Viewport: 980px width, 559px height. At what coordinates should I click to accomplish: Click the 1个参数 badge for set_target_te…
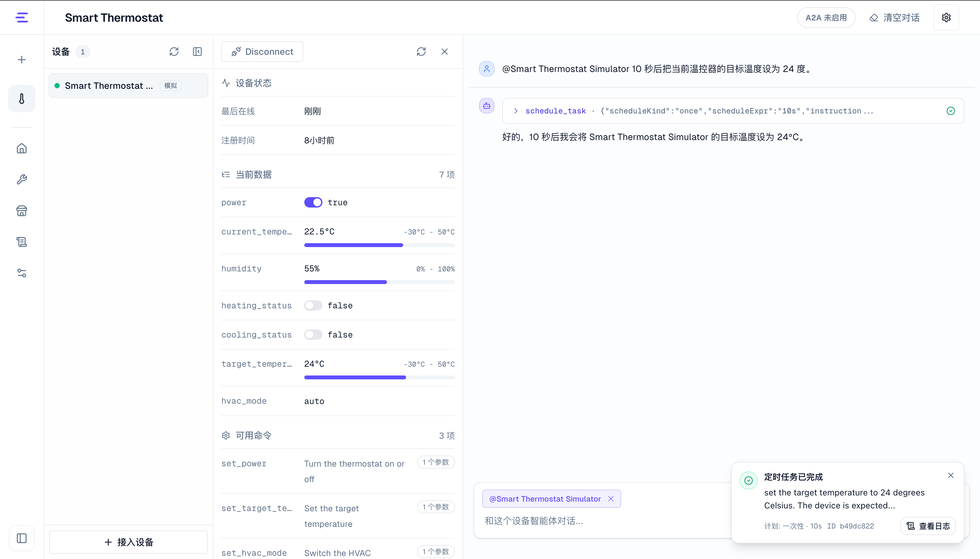436,507
